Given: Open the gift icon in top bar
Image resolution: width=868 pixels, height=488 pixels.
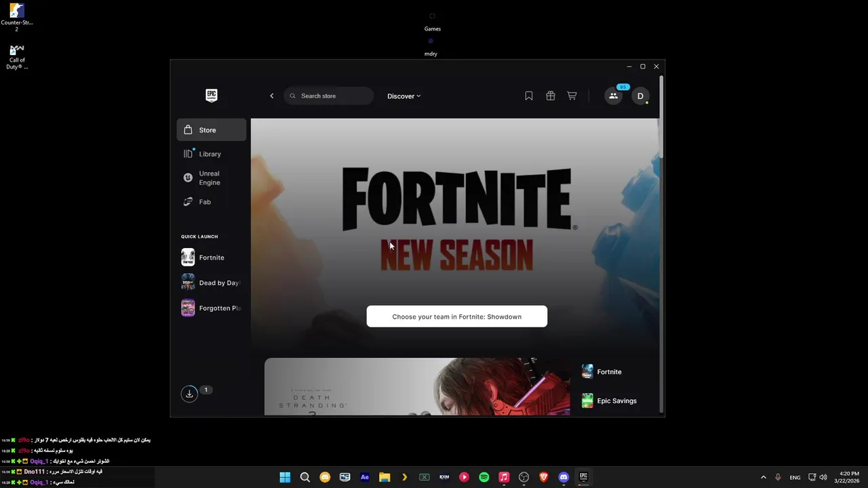Looking at the screenshot, I should 551,96.
